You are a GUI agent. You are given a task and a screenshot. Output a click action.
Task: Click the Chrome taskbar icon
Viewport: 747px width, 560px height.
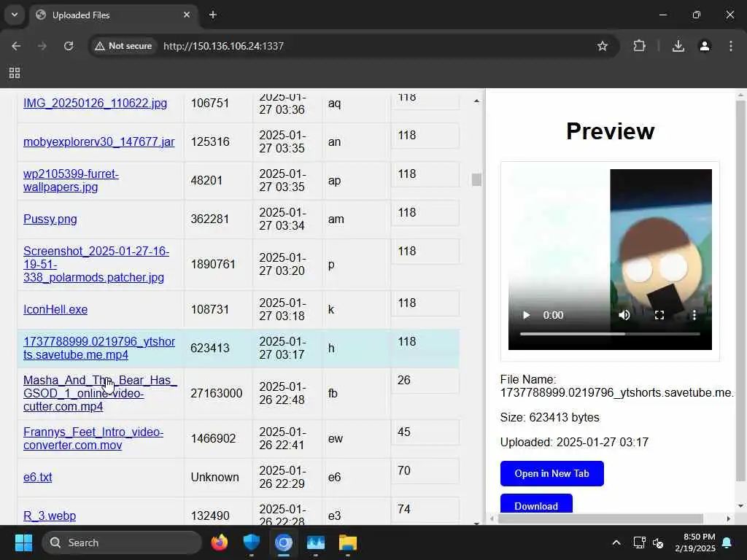point(284,542)
